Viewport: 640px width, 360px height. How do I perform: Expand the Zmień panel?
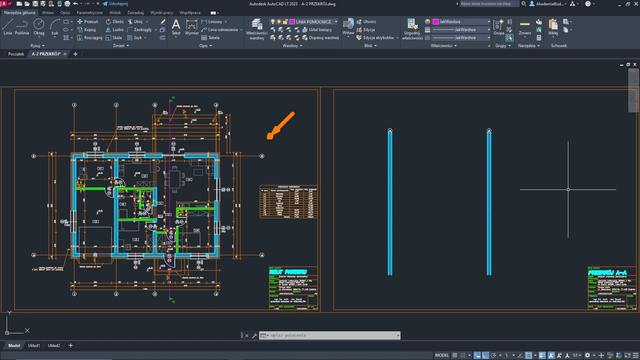(120, 46)
